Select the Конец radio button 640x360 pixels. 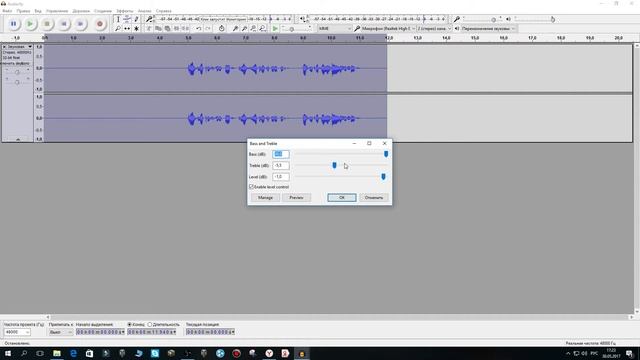129,324
